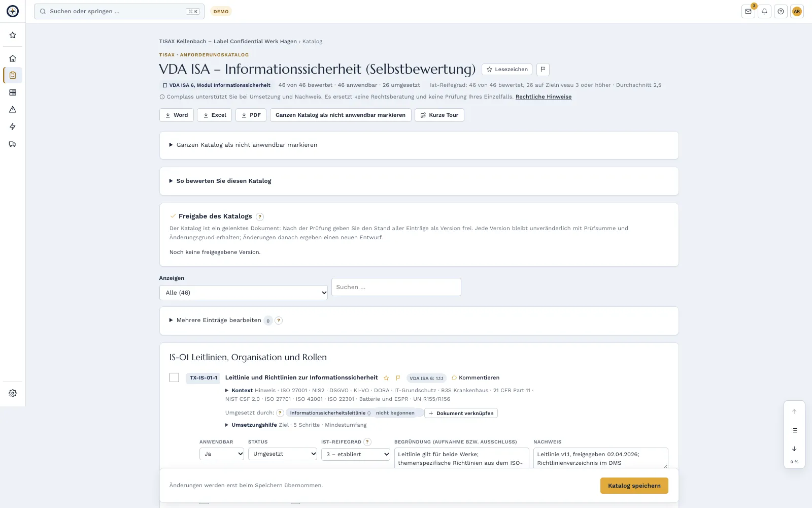Jump to page top arrow
The height and width of the screenshot is (508, 812).
(x=794, y=411)
